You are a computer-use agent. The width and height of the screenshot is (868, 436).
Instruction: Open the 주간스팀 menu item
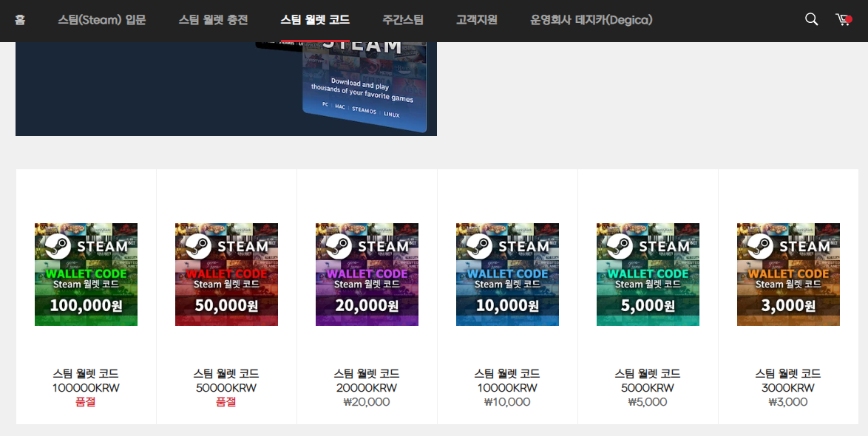403,20
